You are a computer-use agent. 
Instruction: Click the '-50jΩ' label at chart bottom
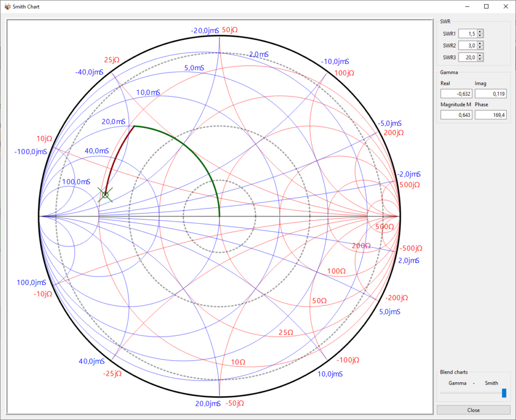(x=235, y=403)
